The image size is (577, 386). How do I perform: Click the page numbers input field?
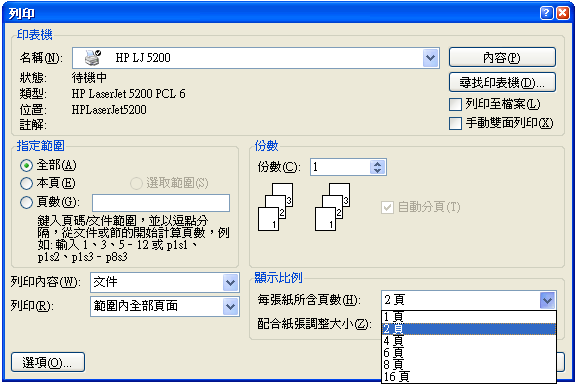(x=161, y=203)
